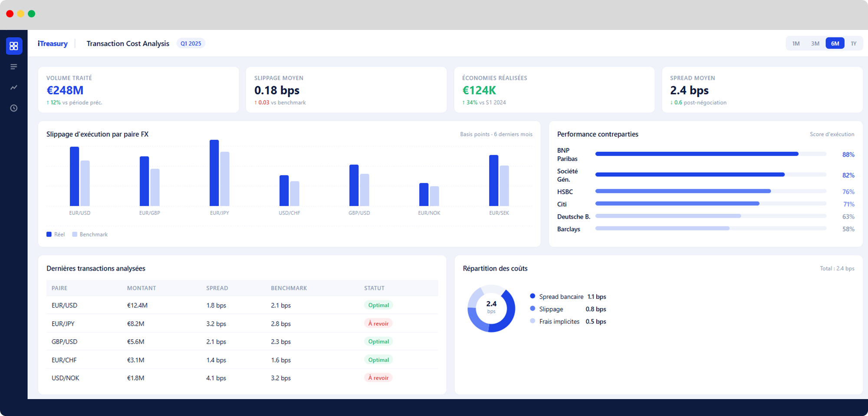Click the À revoir status on USD/NOK row

click(x=378, y=378)
